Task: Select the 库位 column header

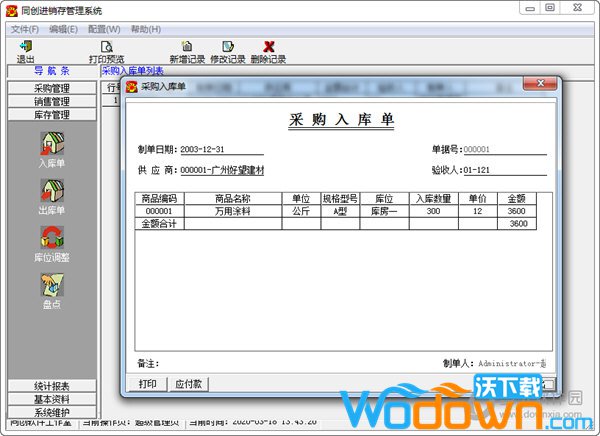Action: pyautogui.click(x=384, y=198)
